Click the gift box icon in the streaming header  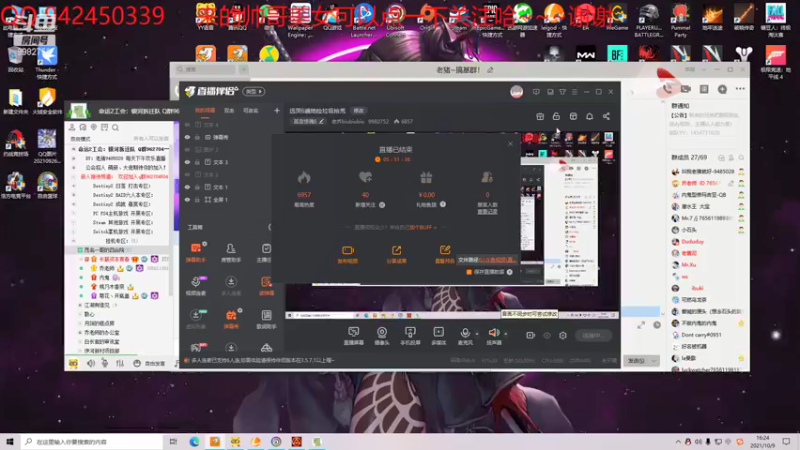(540, 116)
